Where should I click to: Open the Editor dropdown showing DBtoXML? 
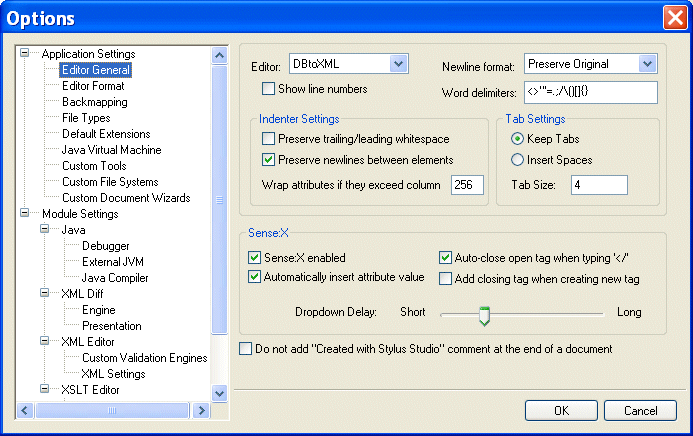399,64
